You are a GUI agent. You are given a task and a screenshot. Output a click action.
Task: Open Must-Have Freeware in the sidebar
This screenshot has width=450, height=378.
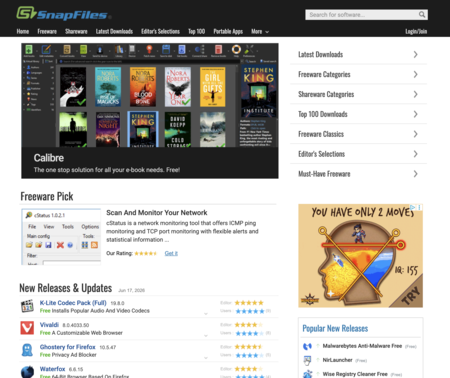pos(359,174)
